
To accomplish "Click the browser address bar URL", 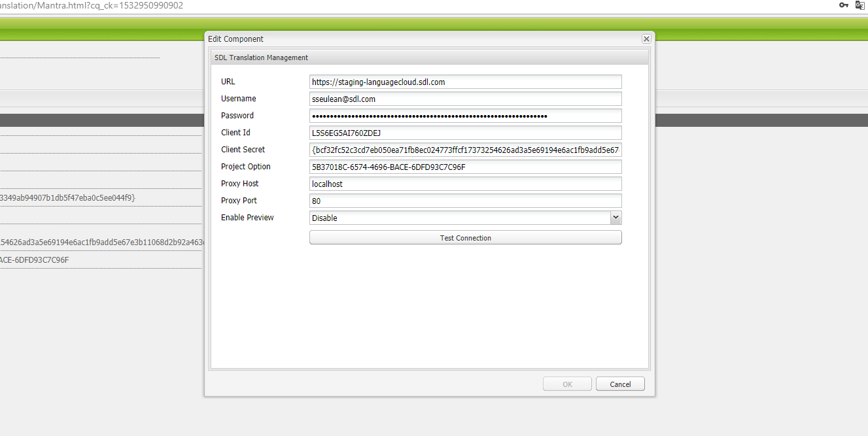I will point(92,6).
